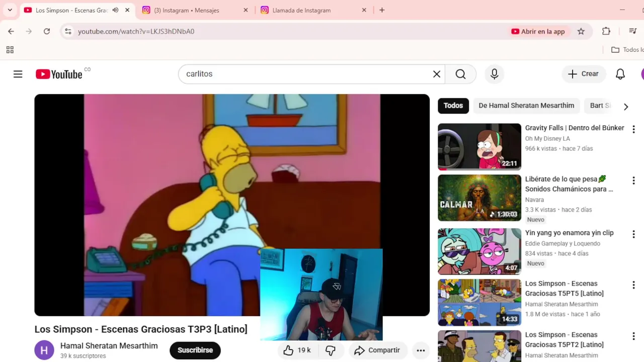Open CALMAR shamanic sounds thumbnail
This screenshot has width=644, height=362.
[x=479, y=198]
